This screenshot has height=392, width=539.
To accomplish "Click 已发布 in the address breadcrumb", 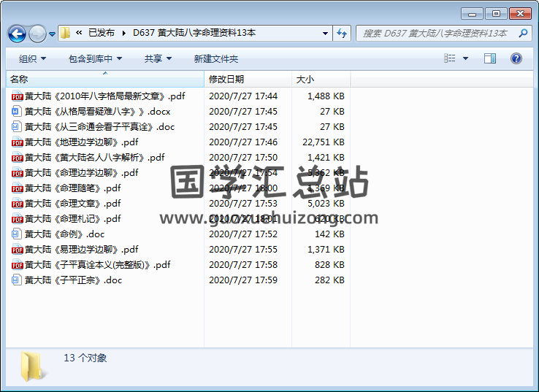I will click(102, 33).
